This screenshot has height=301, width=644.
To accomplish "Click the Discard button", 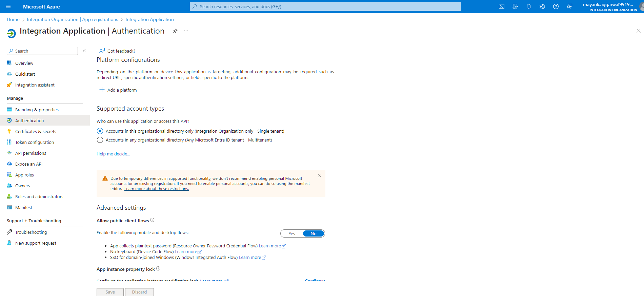I will pos(139,292).
